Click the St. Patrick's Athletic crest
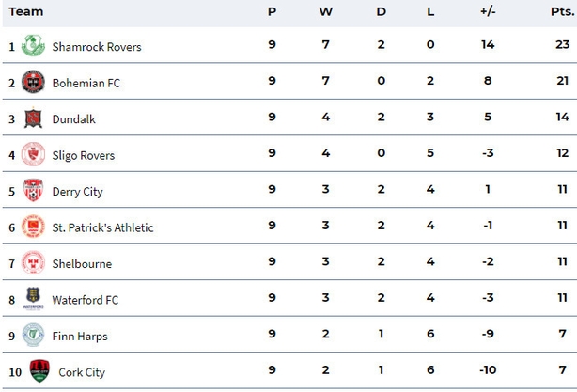The image size is (577, 392). (x=33, y=226)
